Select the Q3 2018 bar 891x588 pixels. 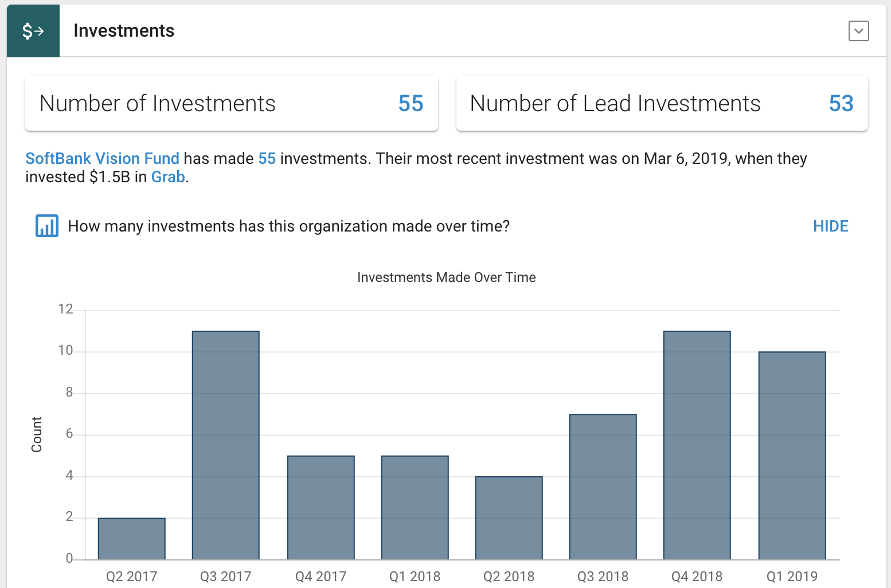click(x=603, y=487)
